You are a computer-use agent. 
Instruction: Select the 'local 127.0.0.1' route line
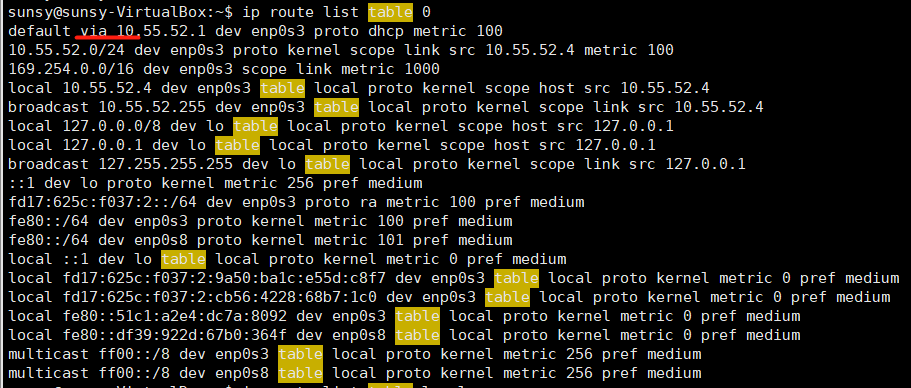click(332, 145)
